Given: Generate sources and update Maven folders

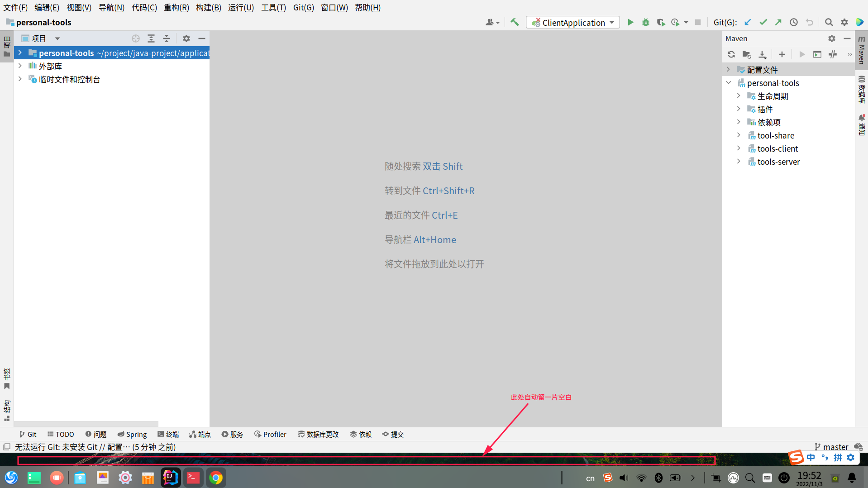Looking at the screenshot, I should click(x=747, y=54).
